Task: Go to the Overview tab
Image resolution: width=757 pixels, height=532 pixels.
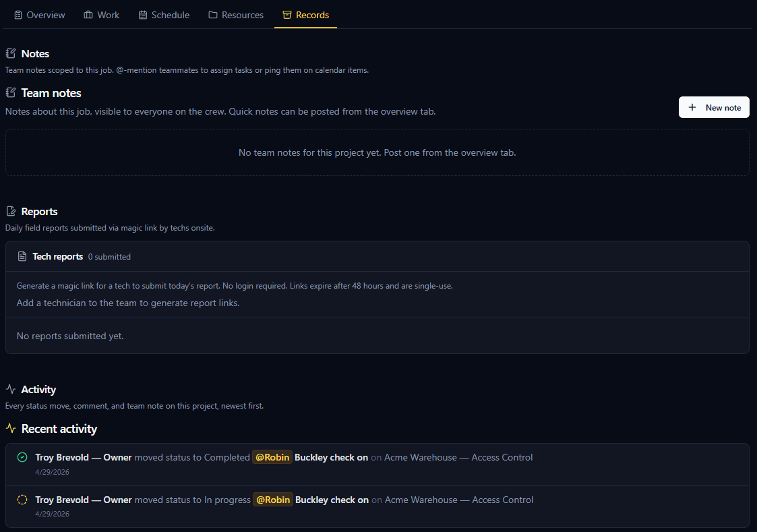Action: click(x=40, y=15)
